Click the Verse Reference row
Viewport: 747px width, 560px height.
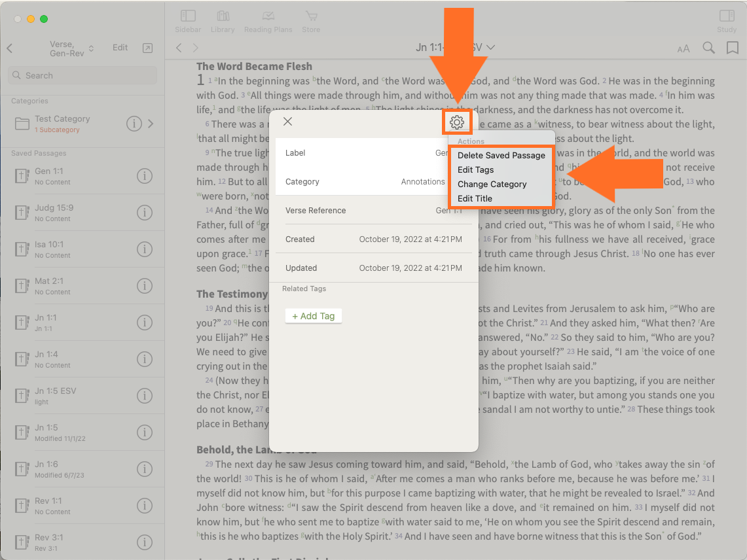[x=373, y=211]
